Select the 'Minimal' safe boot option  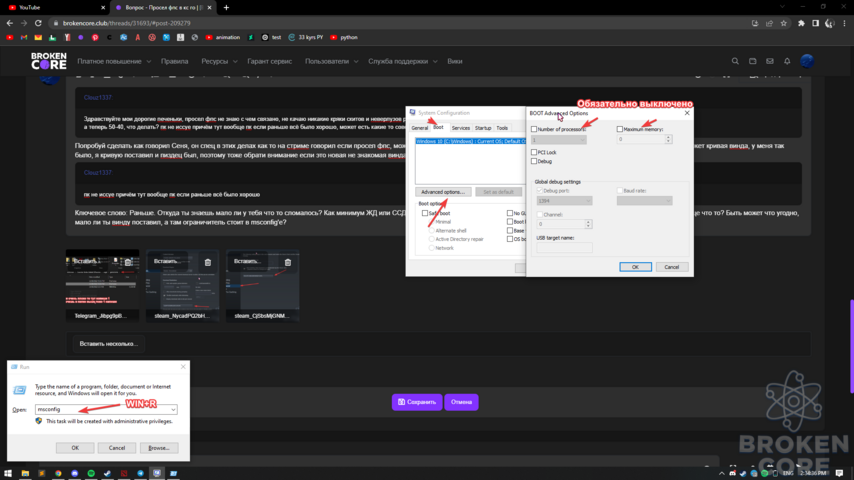tap(431, 222)
